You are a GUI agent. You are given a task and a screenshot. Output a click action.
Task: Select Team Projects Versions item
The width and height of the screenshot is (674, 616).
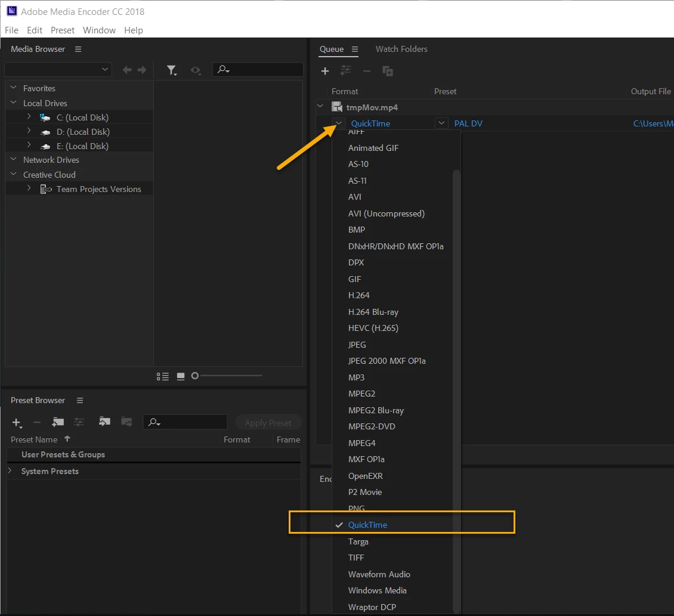(99, 189)
